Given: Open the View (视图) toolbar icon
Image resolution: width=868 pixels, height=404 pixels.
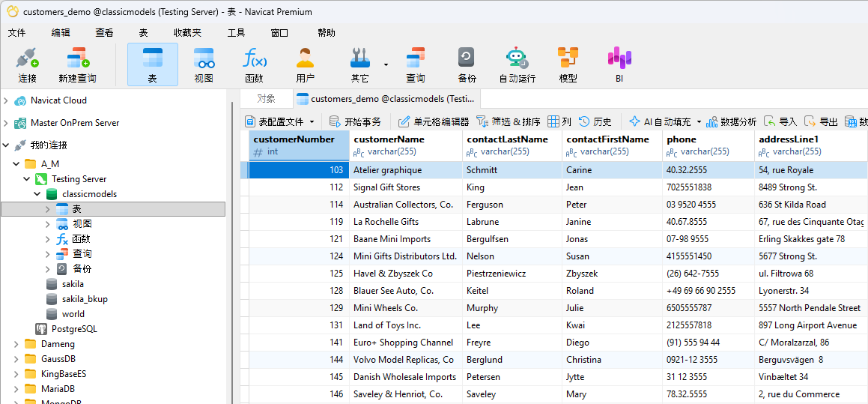Looking at the screenshot, I should pos(204,58).
